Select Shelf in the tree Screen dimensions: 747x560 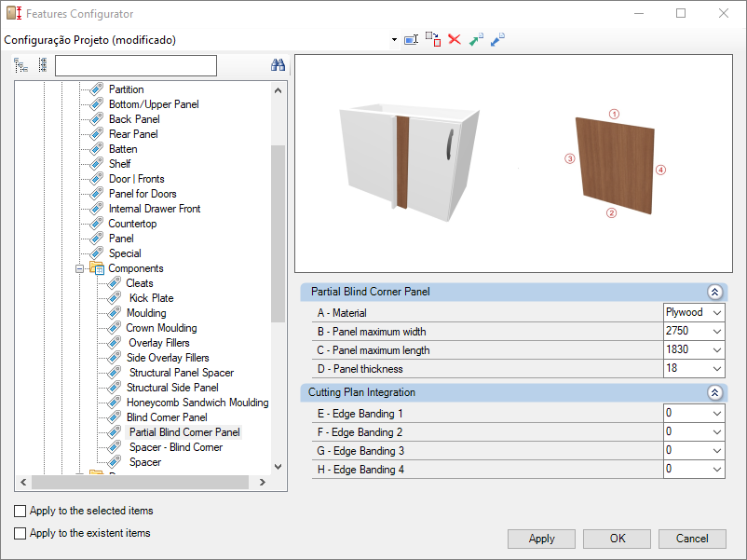pos(119,164)
